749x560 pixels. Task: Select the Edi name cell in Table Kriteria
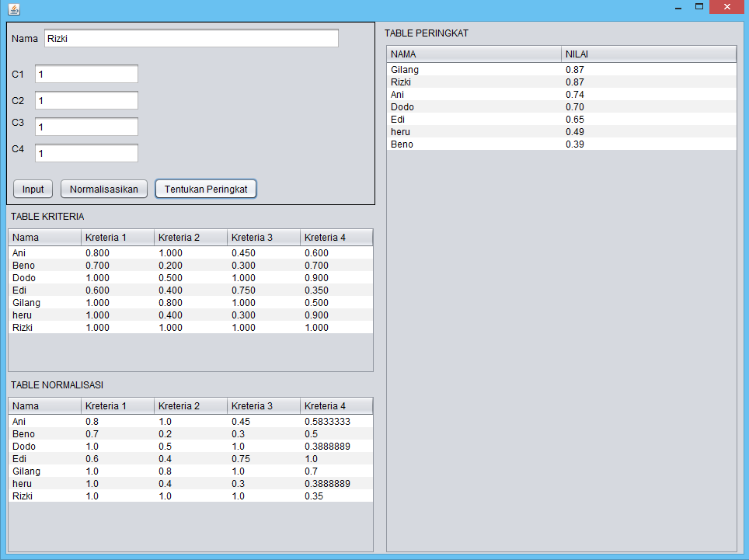point(45,290)
